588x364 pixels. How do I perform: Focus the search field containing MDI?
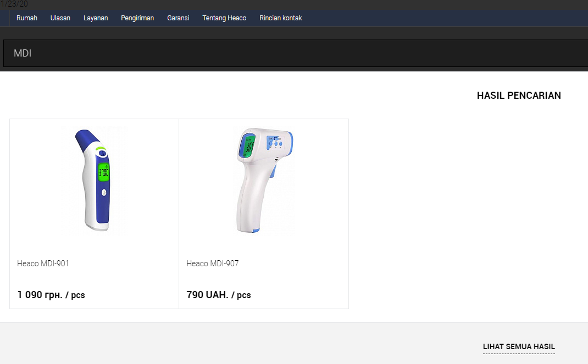[296, 53]
